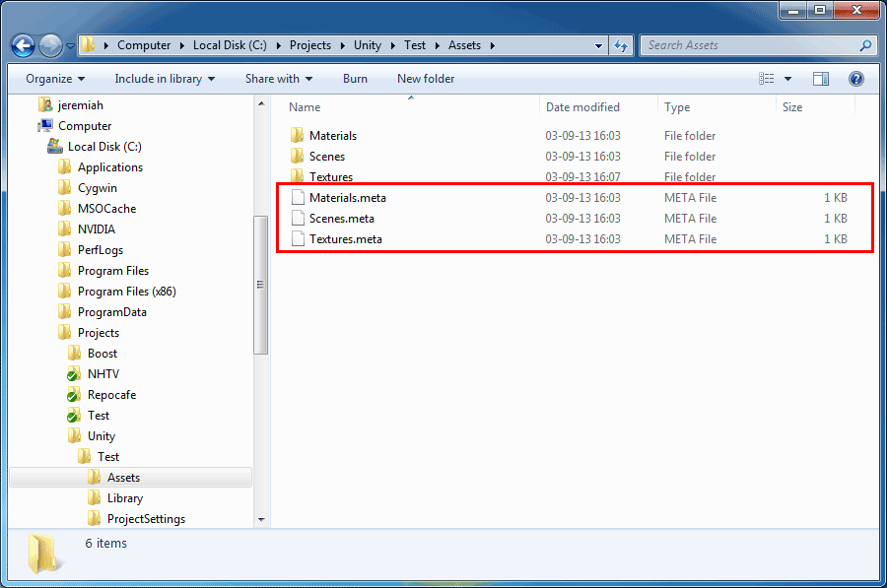Create a New folder

[426, 79]
